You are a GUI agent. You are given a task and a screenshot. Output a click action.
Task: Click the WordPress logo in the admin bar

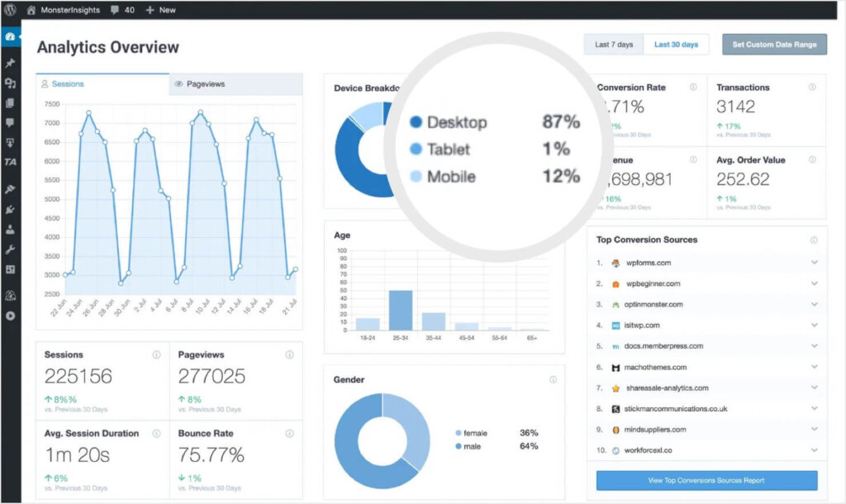pos(8,11)
